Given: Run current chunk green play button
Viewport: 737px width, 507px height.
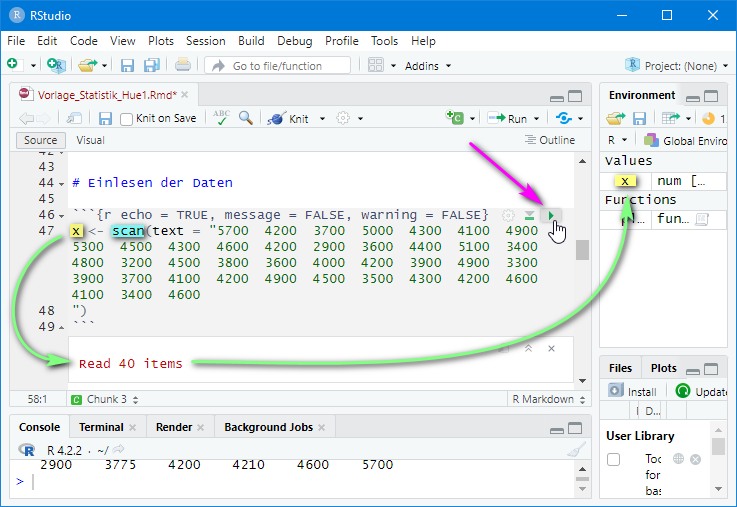Looking at the screenshot, I should (551, 216).
